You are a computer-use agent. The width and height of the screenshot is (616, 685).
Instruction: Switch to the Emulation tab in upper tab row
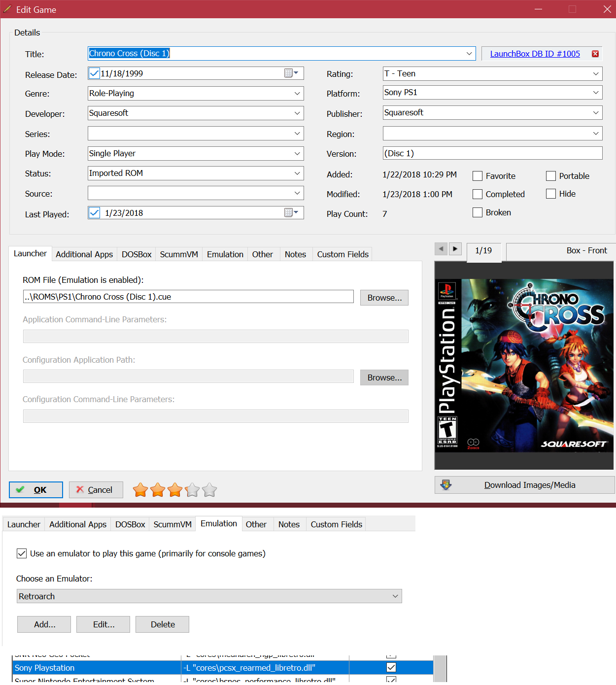[225, 254]
